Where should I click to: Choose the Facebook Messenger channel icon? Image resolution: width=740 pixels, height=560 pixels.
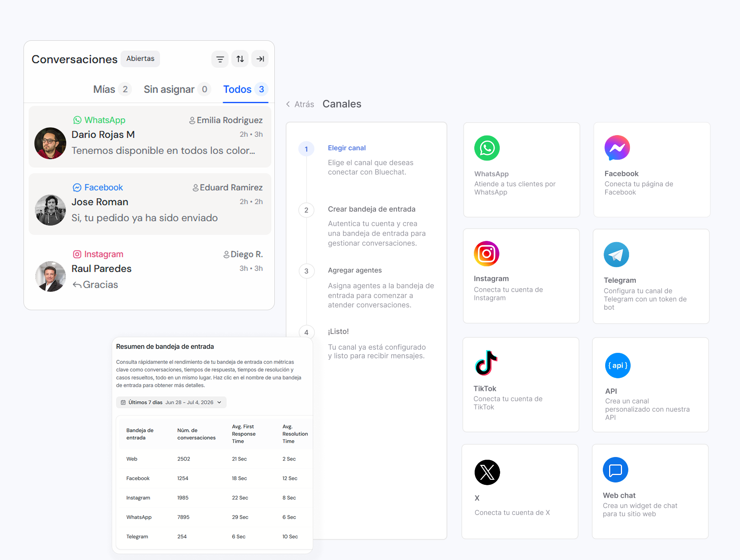pyautogui.click(x=617, y=148)
